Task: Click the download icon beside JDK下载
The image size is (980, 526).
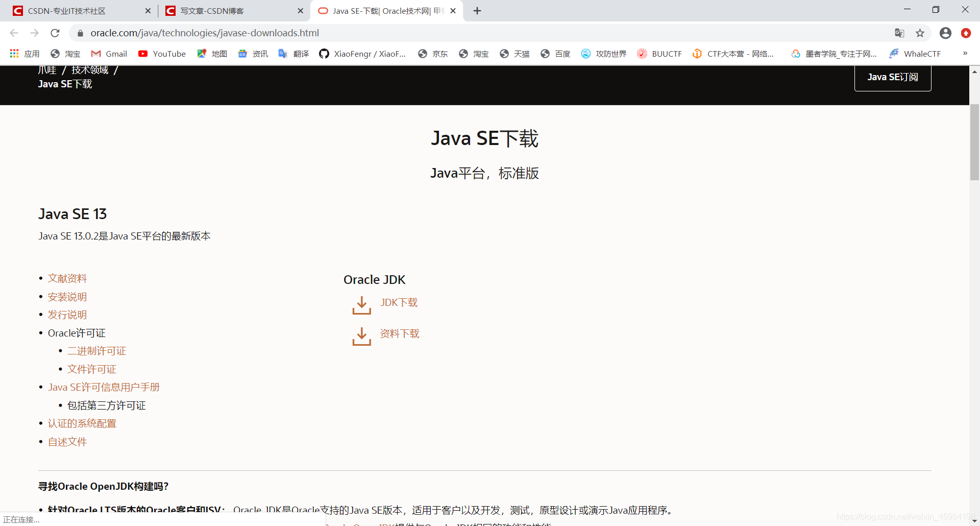Action: pos(361,305)
